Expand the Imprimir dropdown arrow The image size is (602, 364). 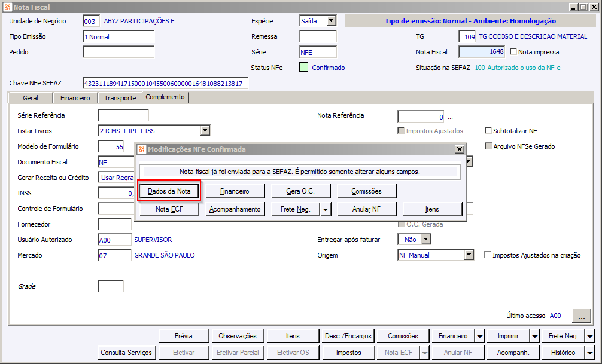click(x=534, y=337)
